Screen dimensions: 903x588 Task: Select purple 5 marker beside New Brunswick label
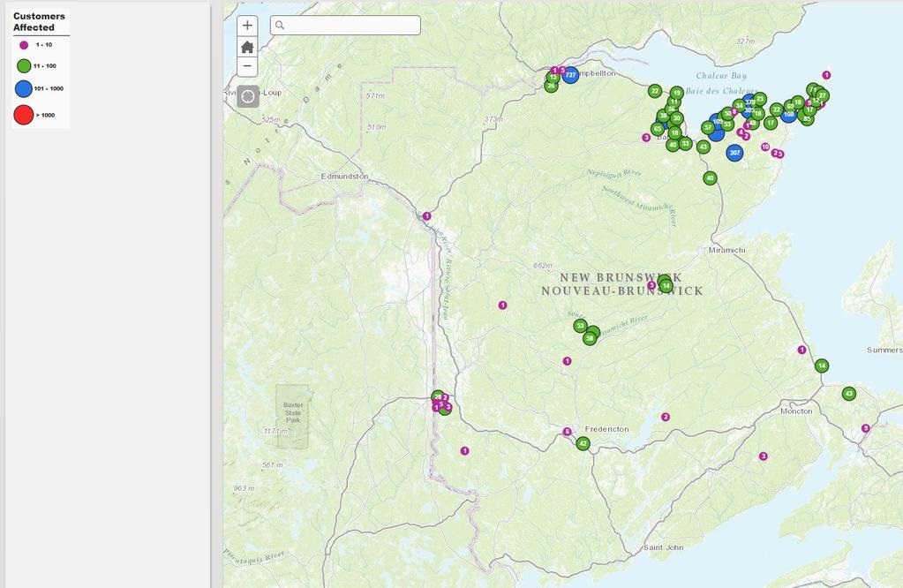651,285
